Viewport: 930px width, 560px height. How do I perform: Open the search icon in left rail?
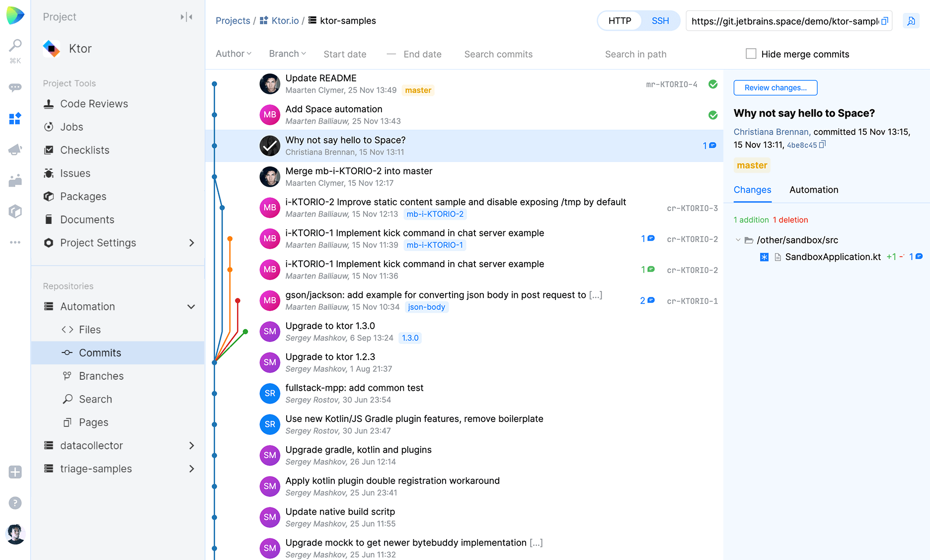click(15, 46)
